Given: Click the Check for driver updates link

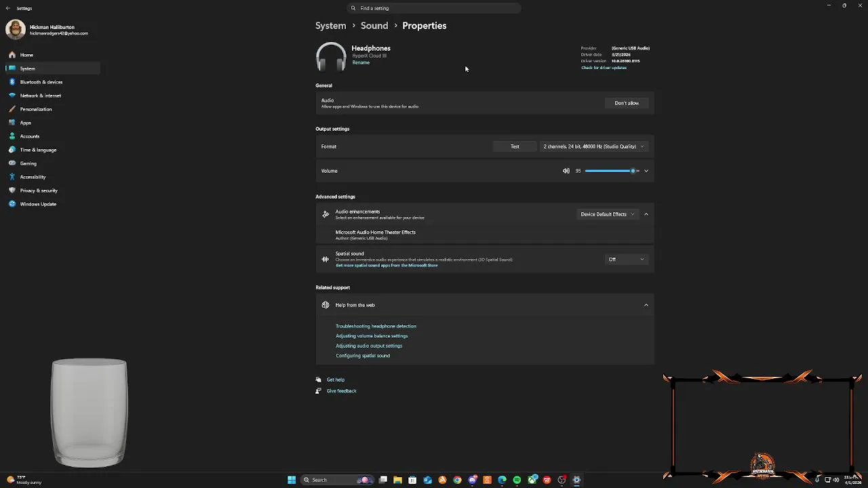Looking at the screenshot, I should [x=604, y=68].
